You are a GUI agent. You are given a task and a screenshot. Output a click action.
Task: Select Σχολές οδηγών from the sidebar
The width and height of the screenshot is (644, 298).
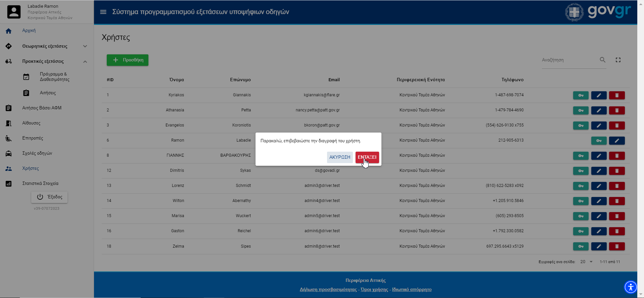coord(37,153)
